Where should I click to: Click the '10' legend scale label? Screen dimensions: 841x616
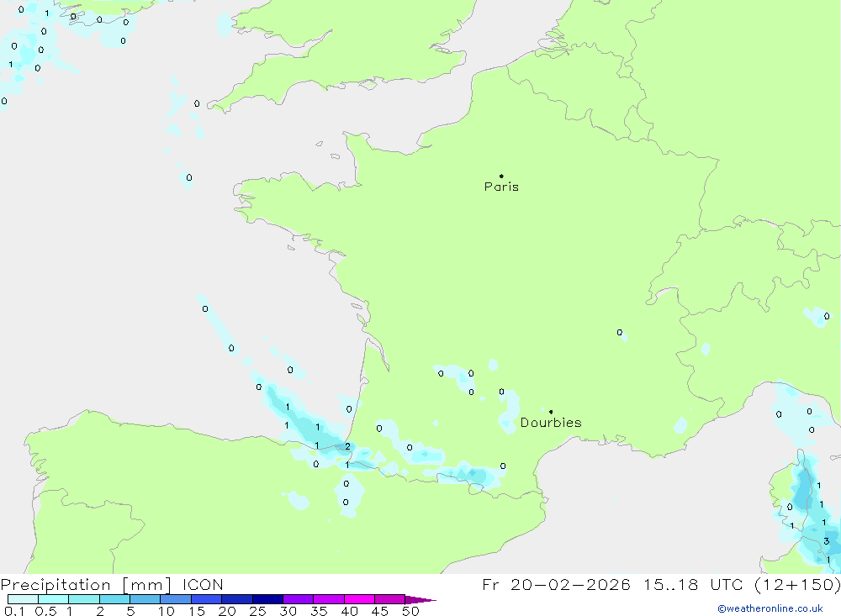167,611
